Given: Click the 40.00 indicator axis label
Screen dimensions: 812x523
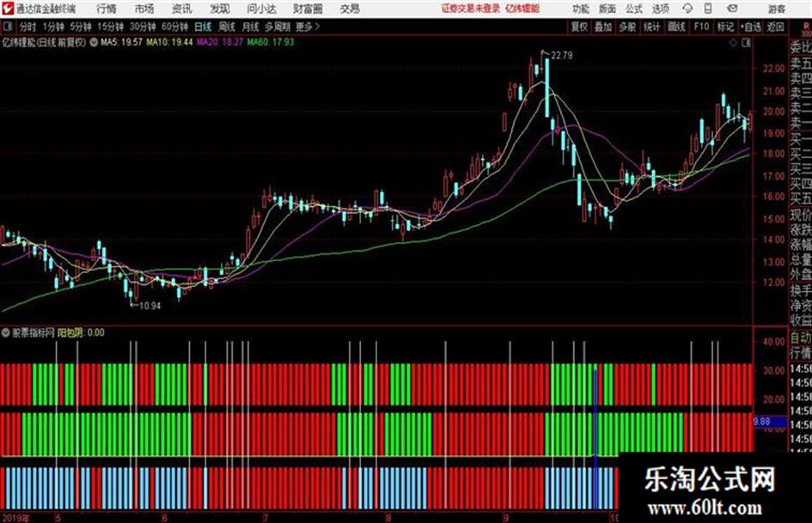Looking at the screenshot, I should (x=773, y=341).
